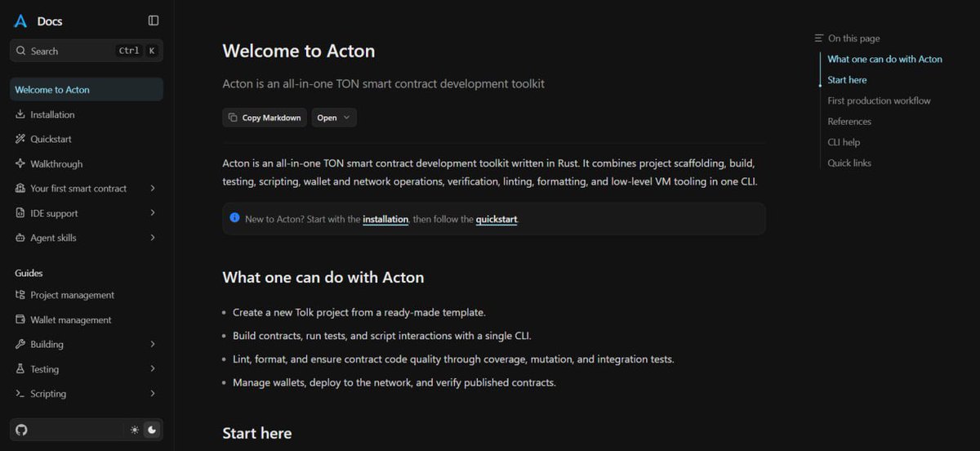Click the Copy Markdown button
The image size is (980, 451).
(265, 118)
